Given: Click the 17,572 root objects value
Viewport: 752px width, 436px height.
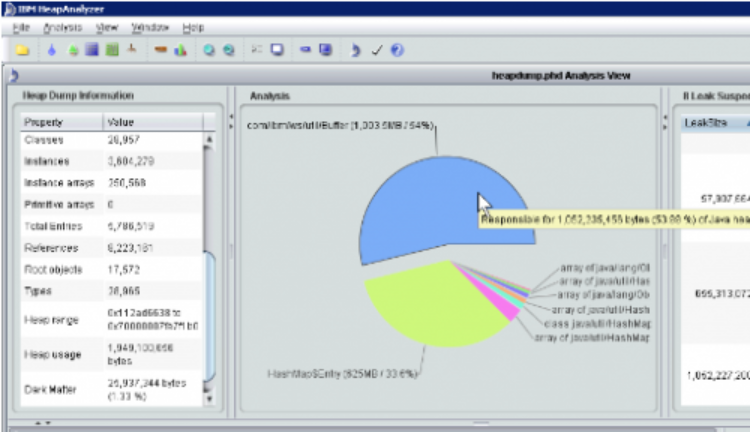Looking at the screenshot, I should click(x=124, y=270).
